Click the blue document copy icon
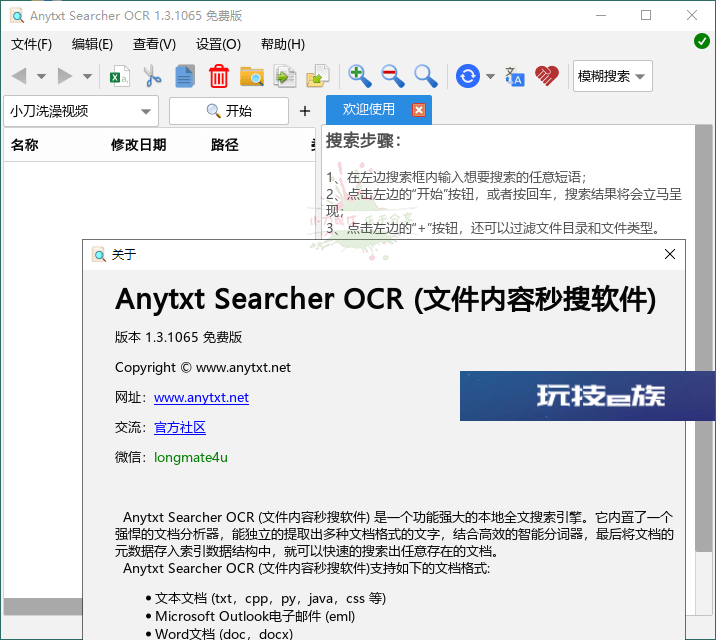The width and height of the screenshot is (716, 640). point(185,76)
